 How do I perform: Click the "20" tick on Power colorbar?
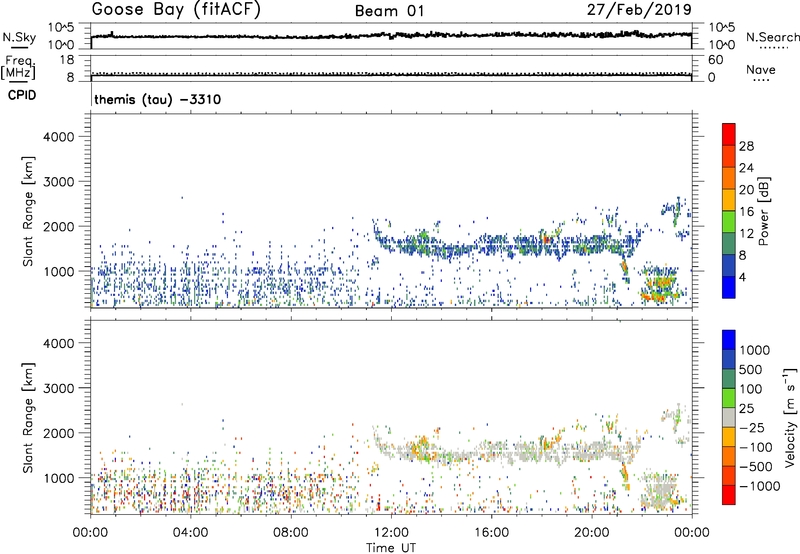(746, 190)
